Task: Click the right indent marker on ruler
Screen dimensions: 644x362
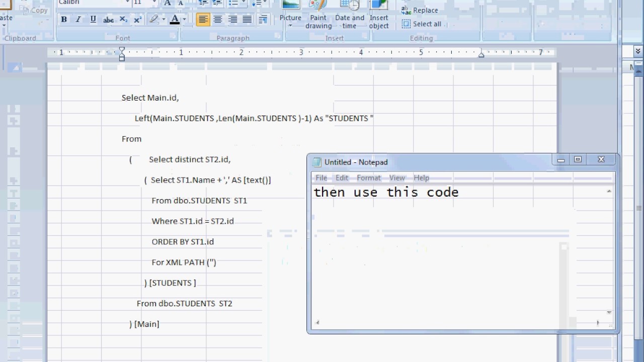Action: (x=481, y=54)
